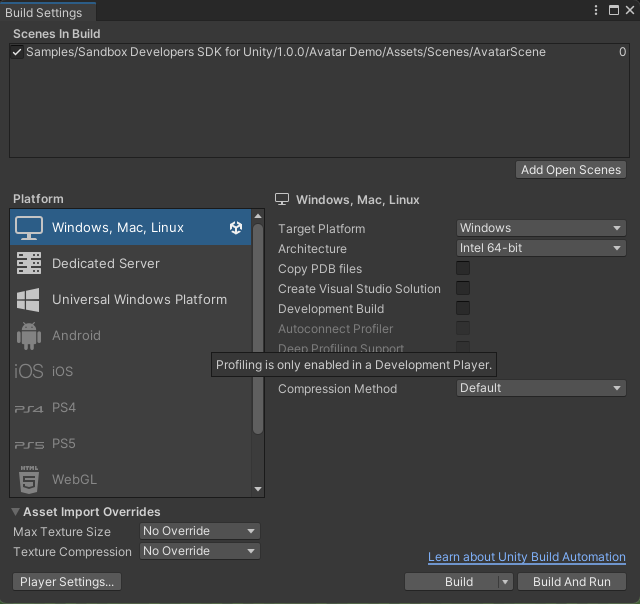Click platform list scroll up arrow
This screenshot has height=604, width=640.
258,216
